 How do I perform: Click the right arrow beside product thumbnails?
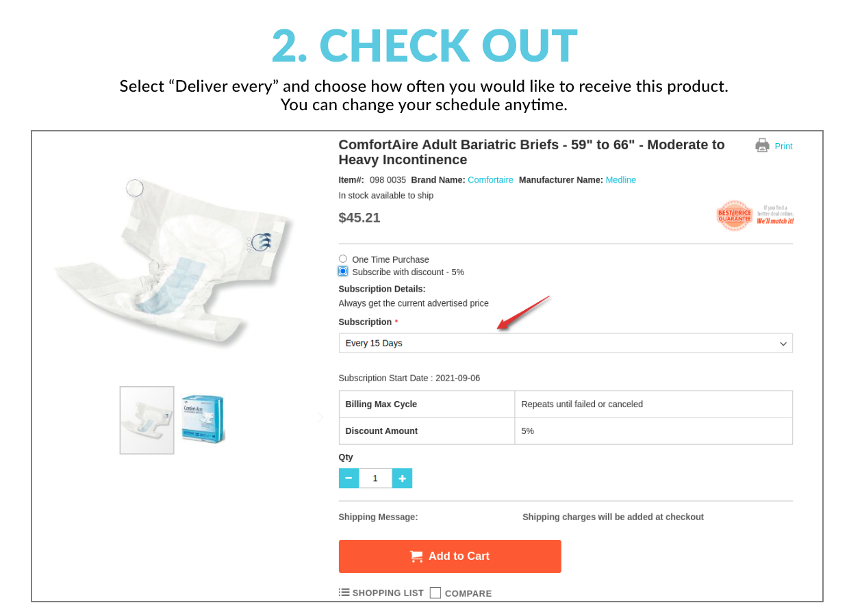[320, 417]
